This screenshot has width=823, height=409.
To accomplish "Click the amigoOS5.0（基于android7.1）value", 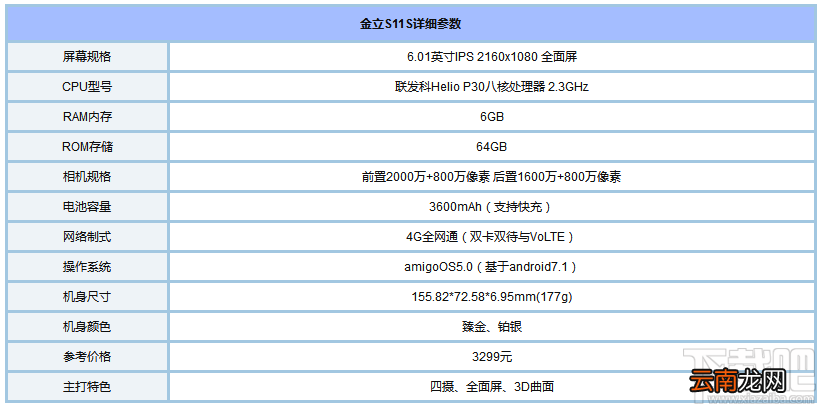I will (492, 267).
